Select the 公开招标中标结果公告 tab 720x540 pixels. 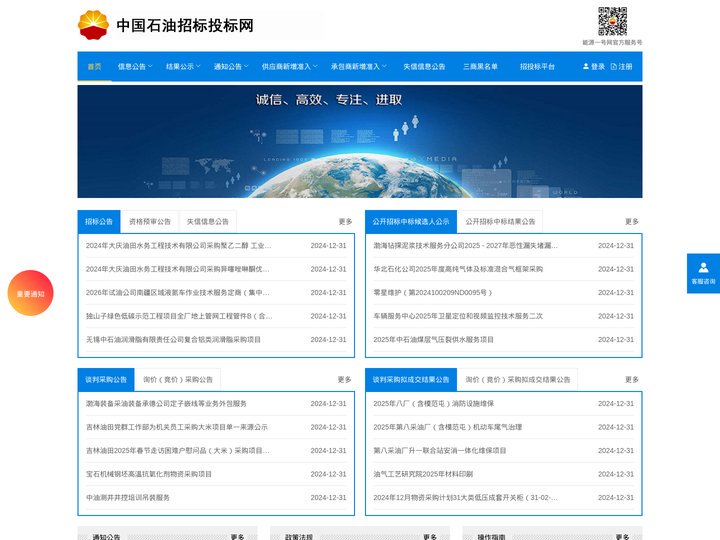coord(500,222)
